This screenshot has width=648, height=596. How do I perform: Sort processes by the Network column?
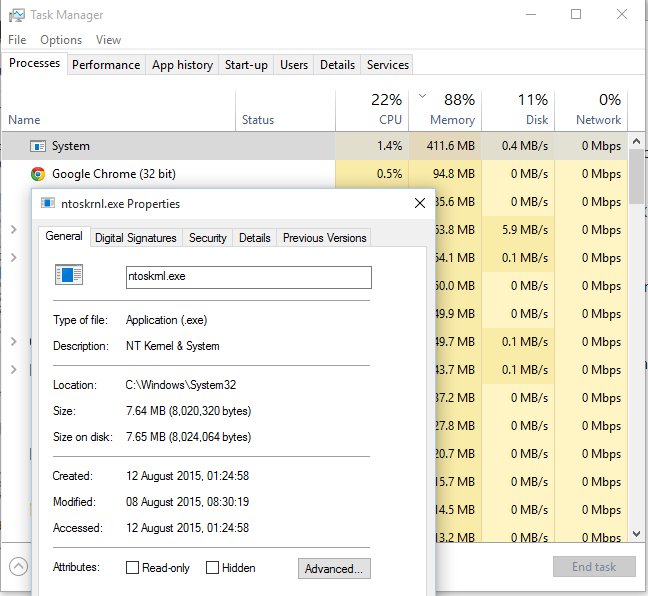click(591, 111)
